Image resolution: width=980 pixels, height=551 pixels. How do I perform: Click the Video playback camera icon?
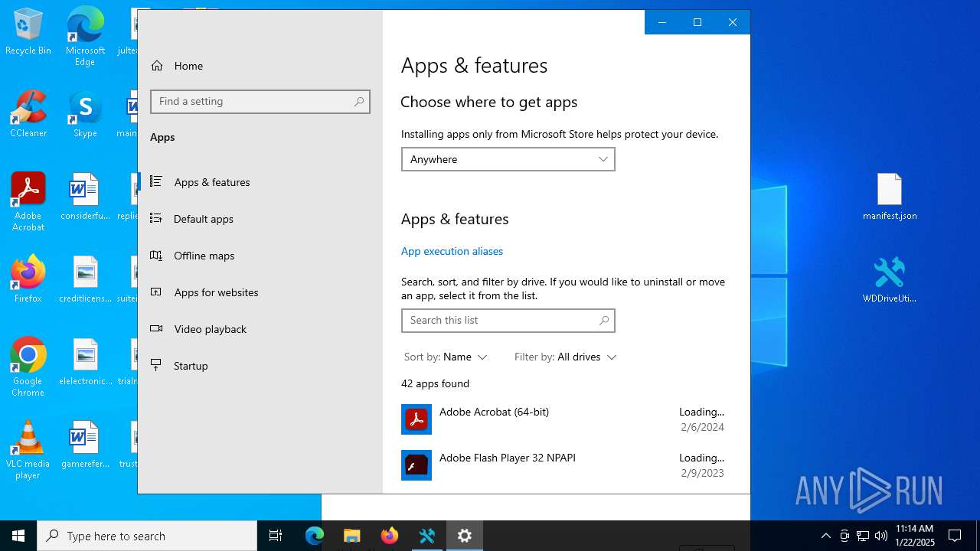156,328
